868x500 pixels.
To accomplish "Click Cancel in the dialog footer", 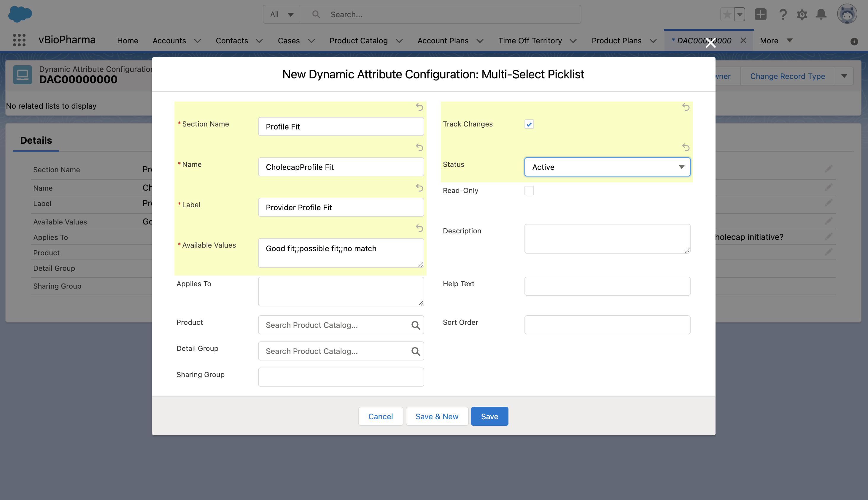I will [381, 416].
